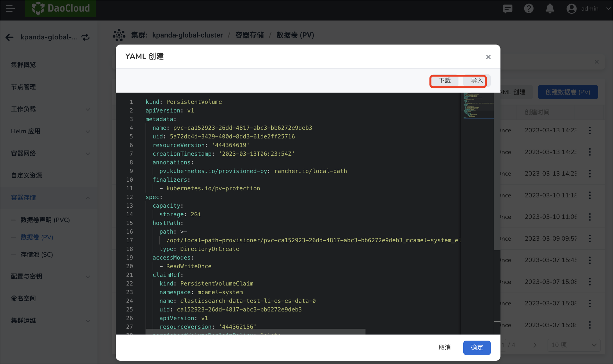This screenshot has height=364, width=613.
Task: Click ReadWriteOnce on line 20
Action: [x=189, y=266]
